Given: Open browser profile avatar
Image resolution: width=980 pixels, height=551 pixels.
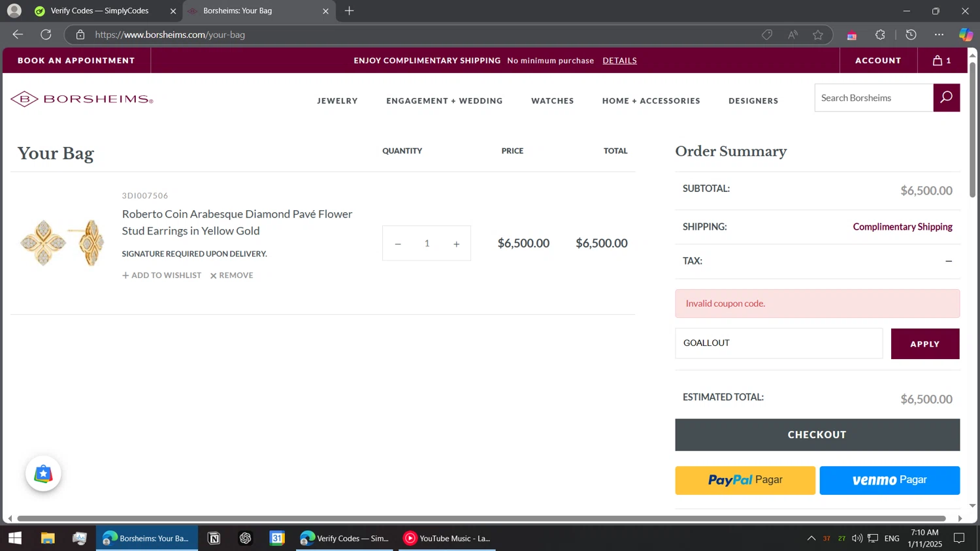Looking at the screenshot, I should tap(14, 10).
